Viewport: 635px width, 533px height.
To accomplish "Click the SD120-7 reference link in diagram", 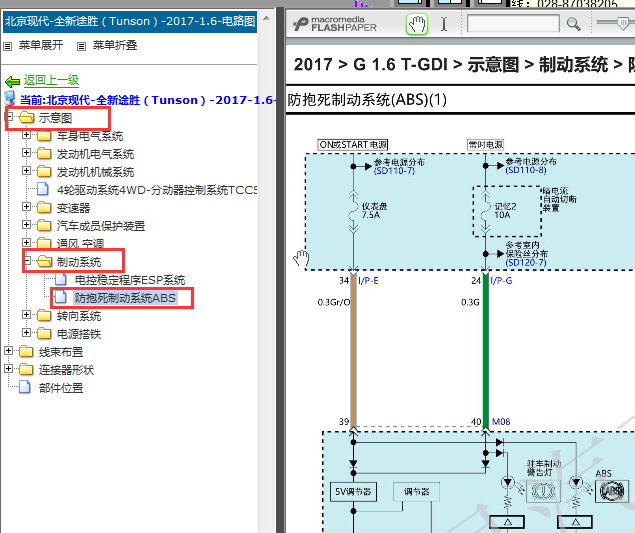I will click(526, 262).
